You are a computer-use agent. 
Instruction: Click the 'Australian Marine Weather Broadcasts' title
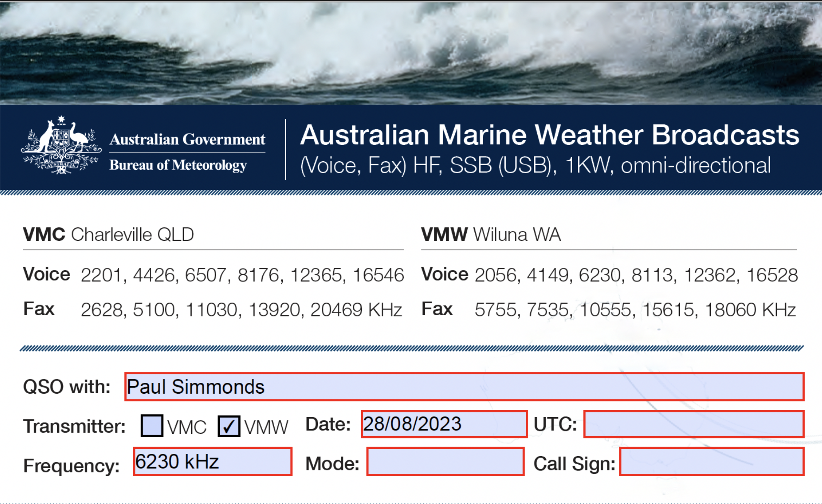point(549,135)
